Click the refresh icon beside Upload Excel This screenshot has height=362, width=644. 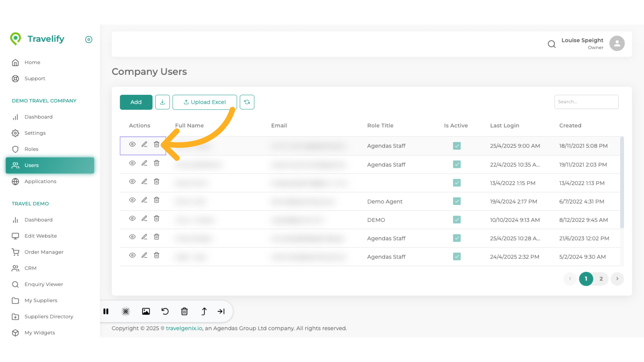(x=247, y=102)
